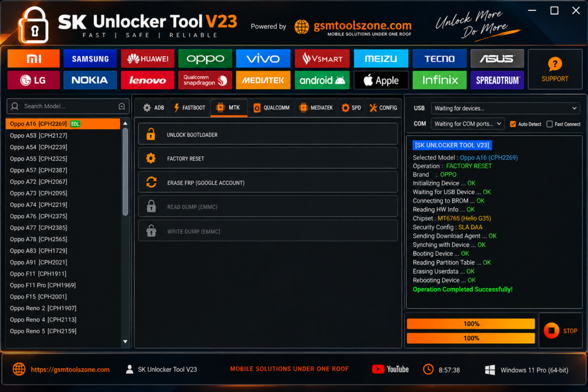The height and width of the screenshot is (392, 588).
Task: Select Oppo A57 [CPH2387] model
Action: coord(63,170)
